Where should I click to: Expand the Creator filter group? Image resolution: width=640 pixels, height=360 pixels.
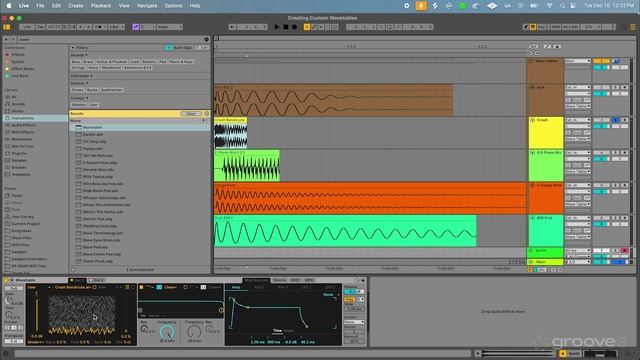click(x=79, y=98)
